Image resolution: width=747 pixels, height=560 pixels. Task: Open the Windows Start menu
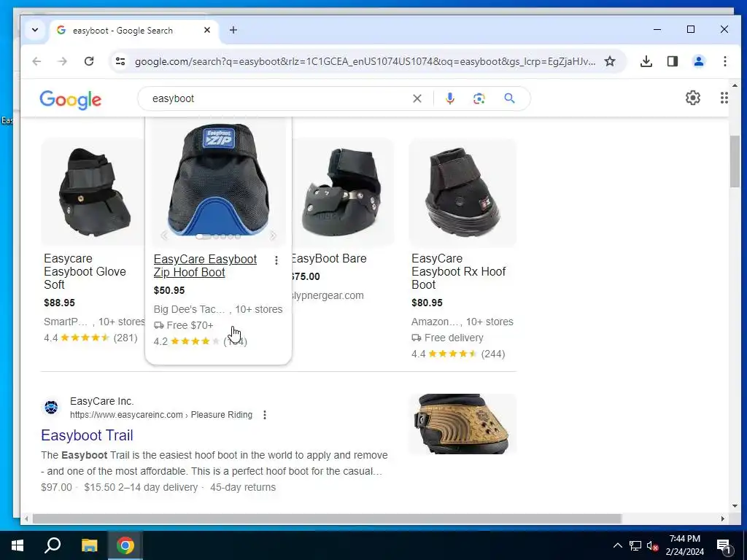click(18, 545)
